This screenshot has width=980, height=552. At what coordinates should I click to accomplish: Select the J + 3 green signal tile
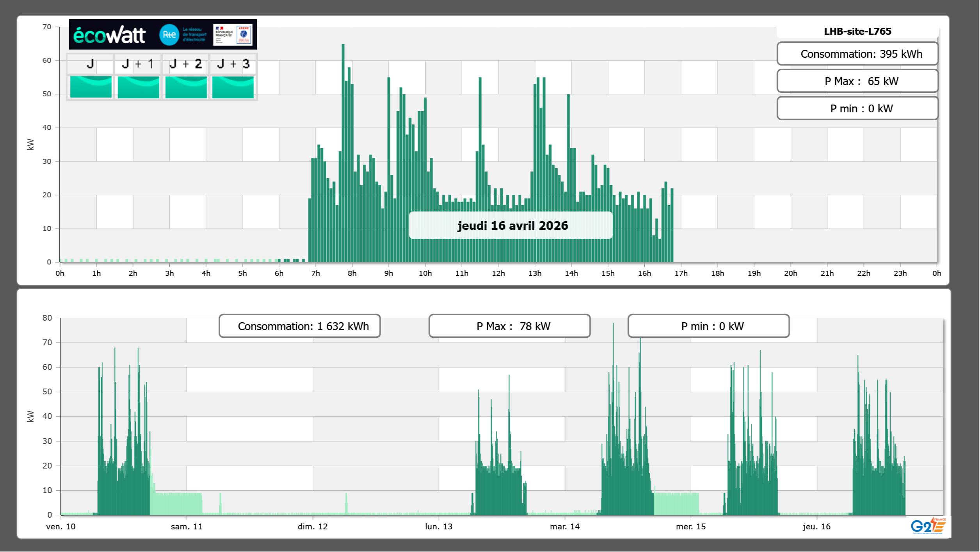(x=233, y=87)
